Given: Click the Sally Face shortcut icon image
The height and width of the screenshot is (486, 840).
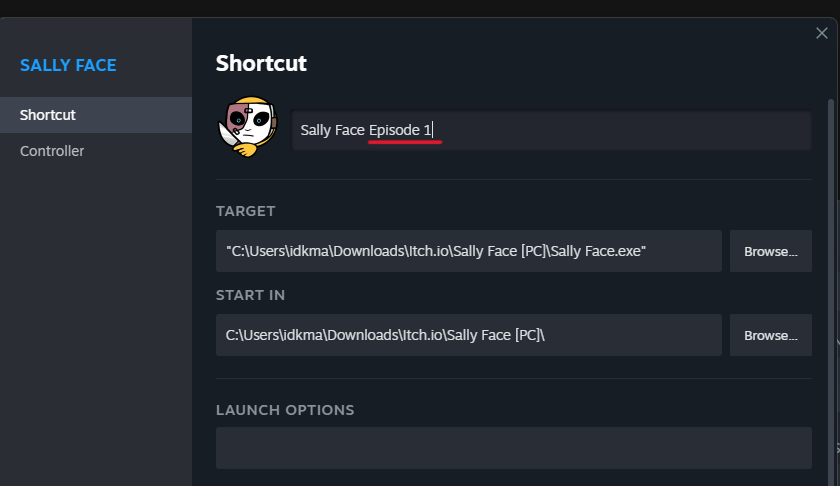Looking at the screenshot, I should 246,130.
